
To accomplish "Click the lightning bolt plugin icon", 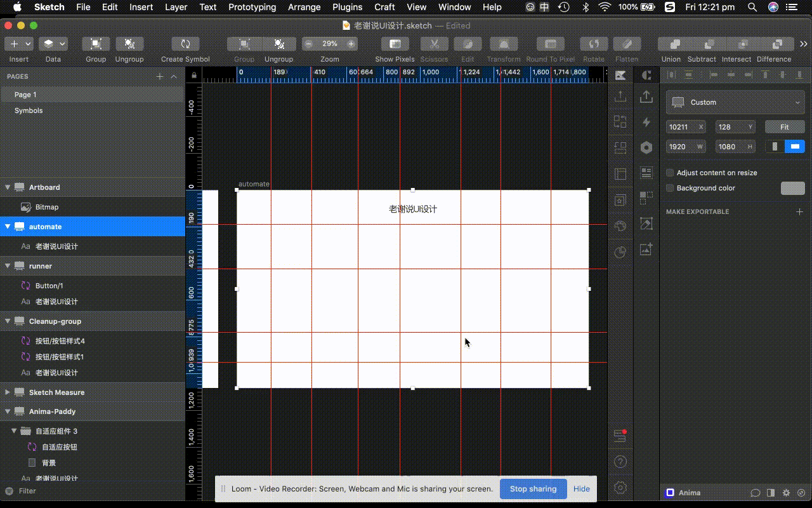I will click(x=646, y=122).
